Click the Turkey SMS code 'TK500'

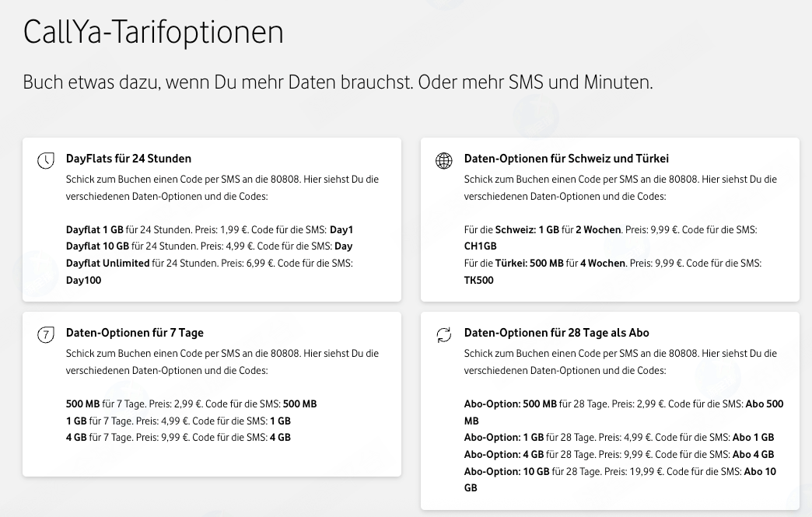pos(478,280)
